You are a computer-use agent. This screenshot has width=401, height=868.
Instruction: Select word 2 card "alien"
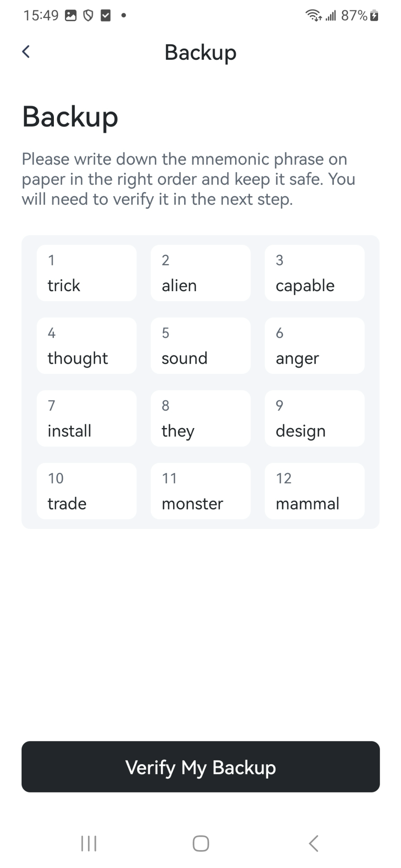pyautogui.click(x=200, y=273)
